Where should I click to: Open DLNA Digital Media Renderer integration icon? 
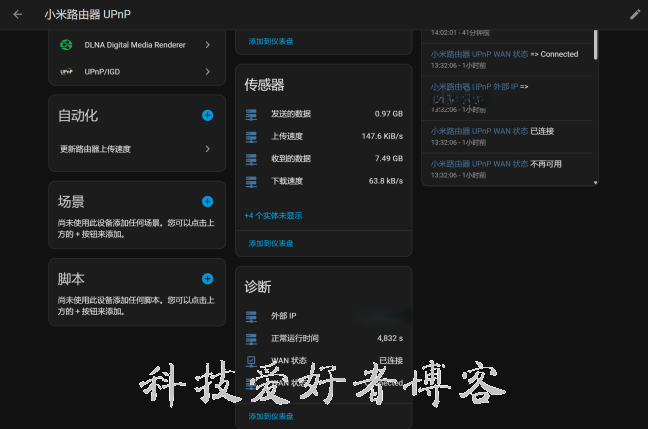[x=66, y=45]
